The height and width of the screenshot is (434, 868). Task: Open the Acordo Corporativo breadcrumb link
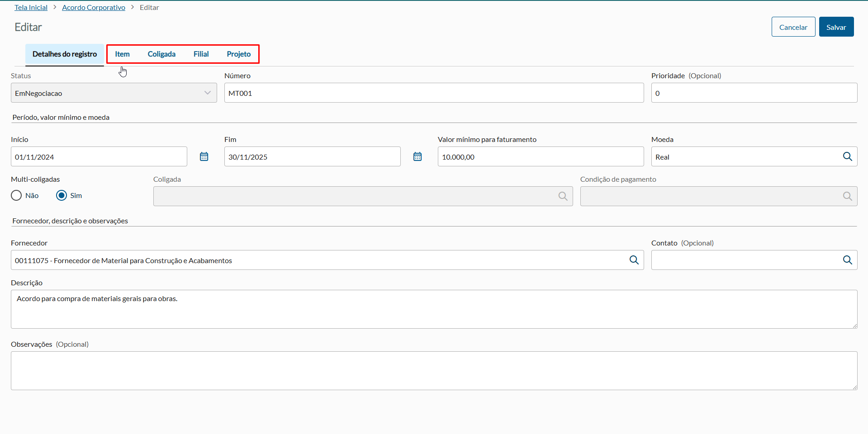(94, 8)
